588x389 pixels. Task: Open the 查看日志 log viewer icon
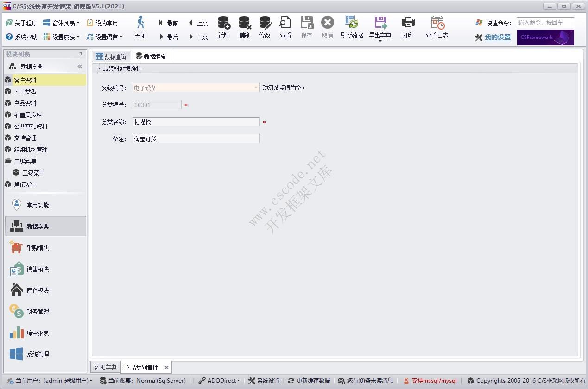(x=436, y=28)
